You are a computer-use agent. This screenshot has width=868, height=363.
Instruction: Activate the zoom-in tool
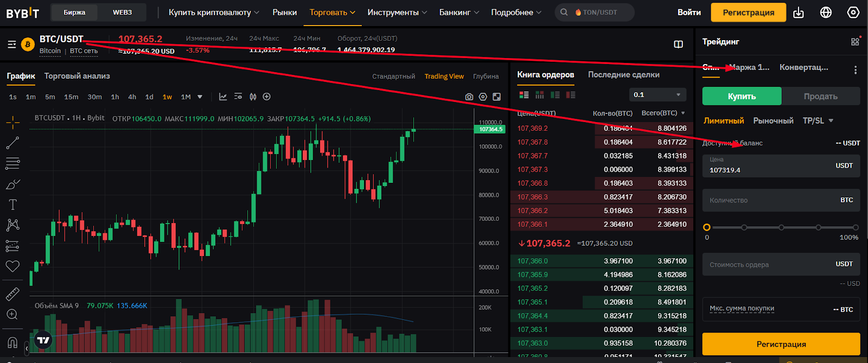pos(12,314)
